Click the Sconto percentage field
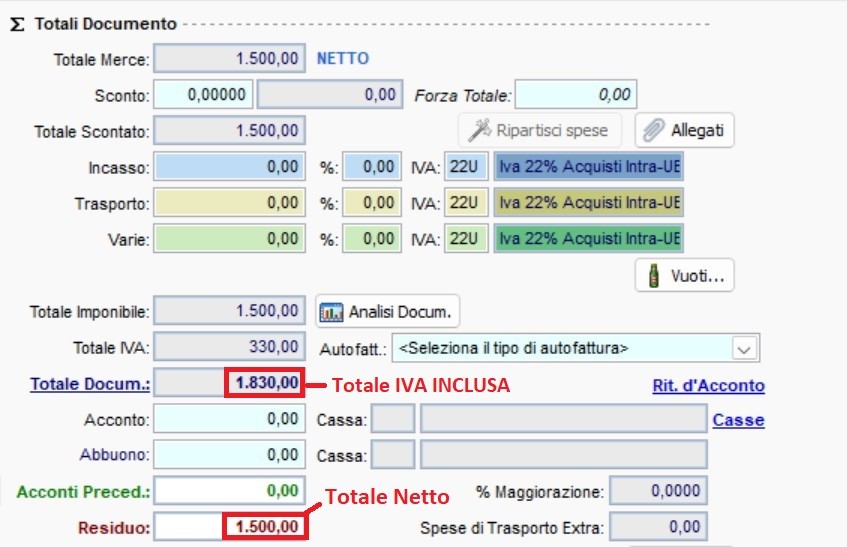 204,95
